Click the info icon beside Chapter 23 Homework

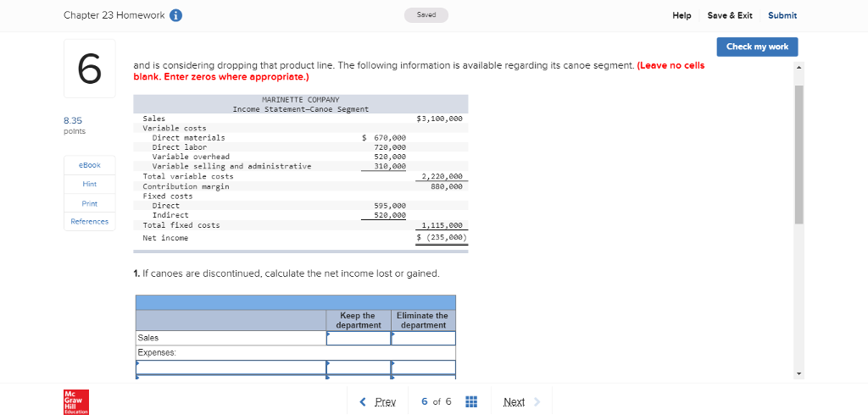[x=175, y=15]
